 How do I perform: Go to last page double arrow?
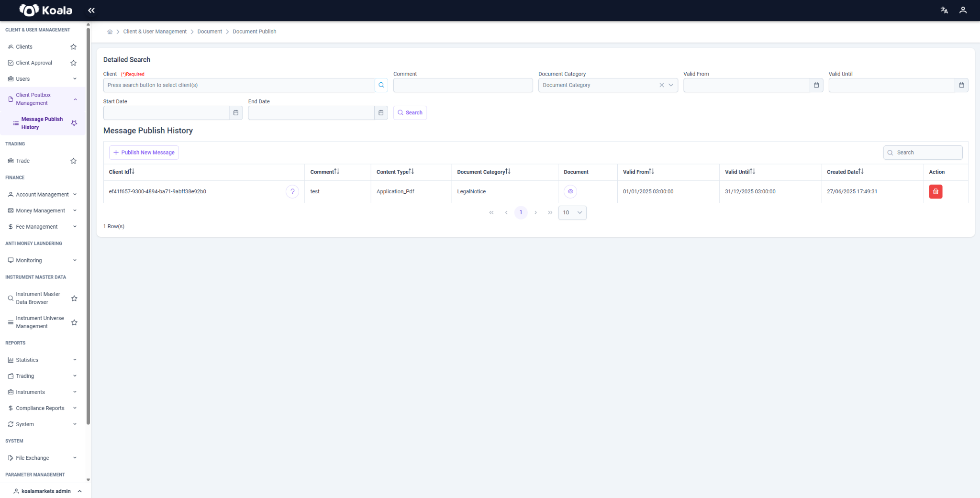(550, 212)
